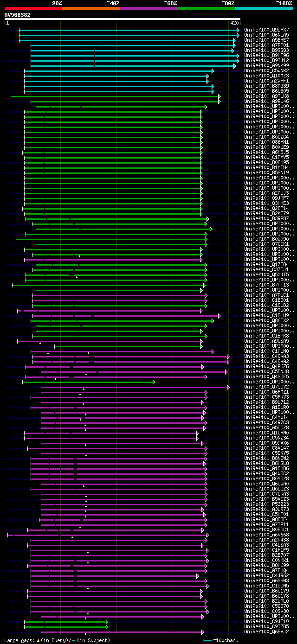Select hit label UniRef100_A2XFF1
The width and height of the screenshot is (297, 644).
click(266, 81)
